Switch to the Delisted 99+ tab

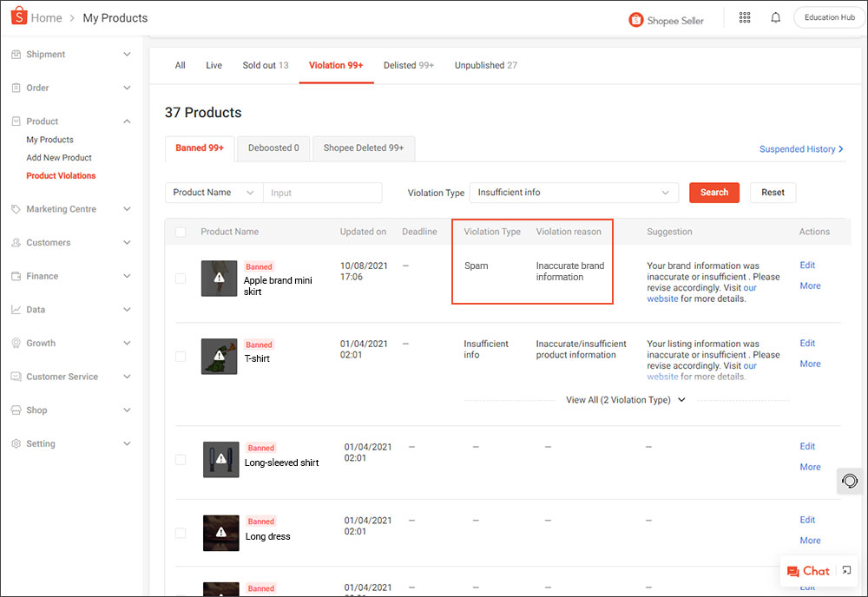(x=408, y=65)
